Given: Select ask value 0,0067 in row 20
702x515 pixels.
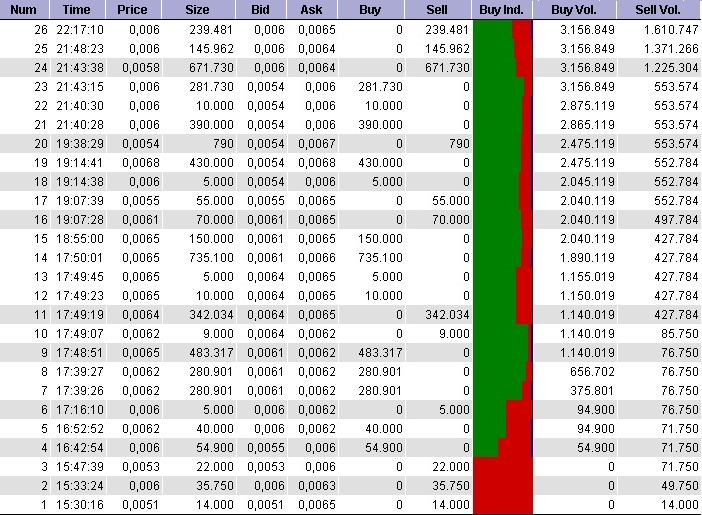Looking at the screenshot, I should click(x=317, y=144).
